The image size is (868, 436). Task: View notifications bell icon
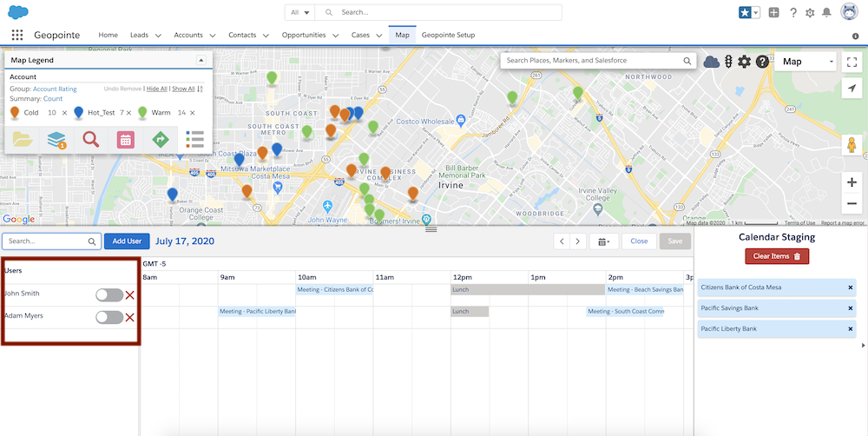[x=826, y=12]
